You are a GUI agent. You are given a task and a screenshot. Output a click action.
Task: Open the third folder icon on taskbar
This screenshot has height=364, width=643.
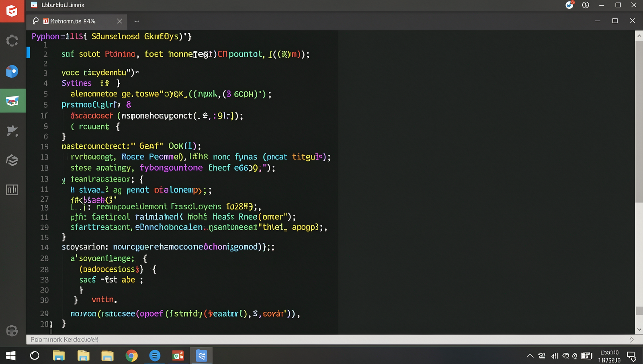pos(107,356)
